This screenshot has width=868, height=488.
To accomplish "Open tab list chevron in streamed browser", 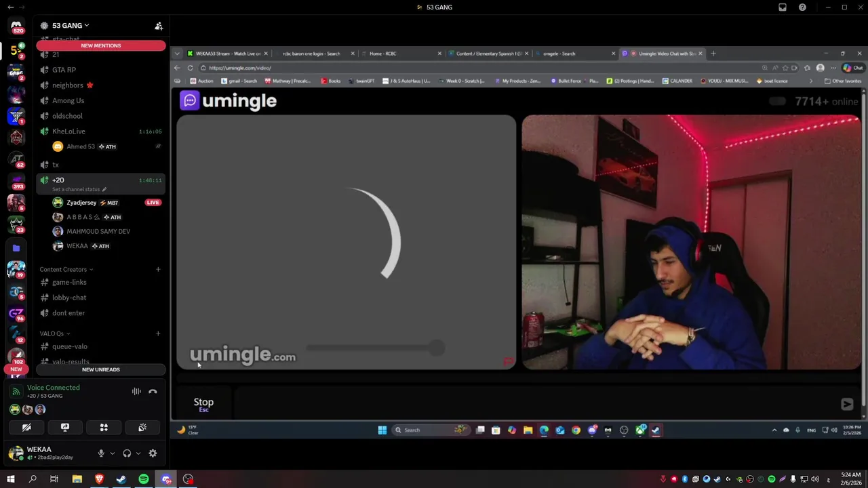I will (x=178, y=54).
